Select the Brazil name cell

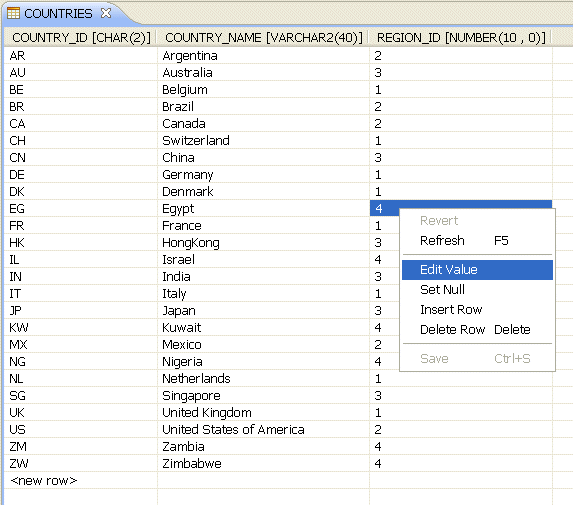pos(263,107)
